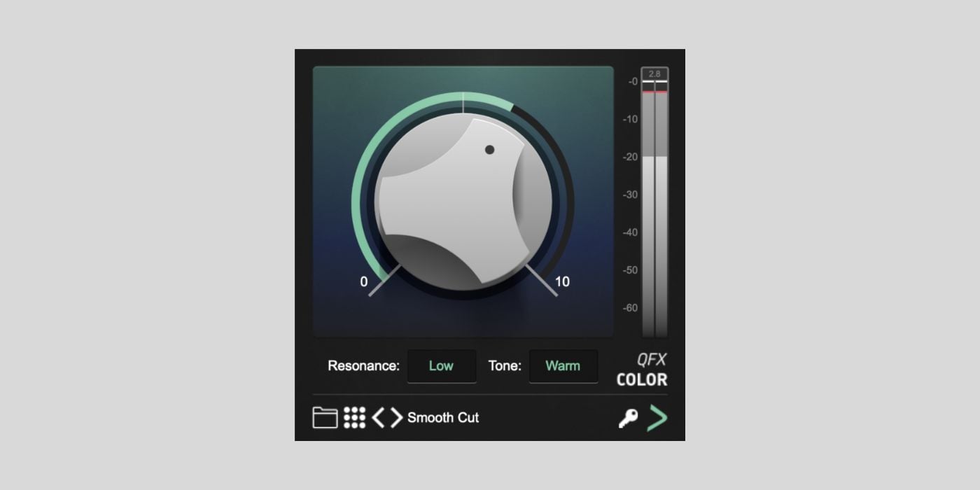Viewport: 980px width, 490px height.
Task: Go to previous preset with left arrow
Action: [x=378, y=418]
